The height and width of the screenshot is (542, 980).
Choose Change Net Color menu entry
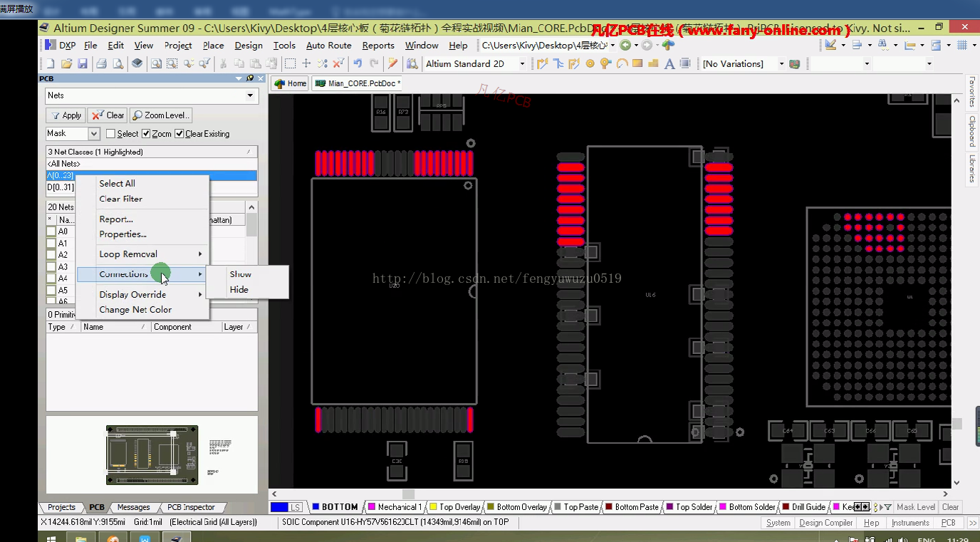(x=135, y=310)
